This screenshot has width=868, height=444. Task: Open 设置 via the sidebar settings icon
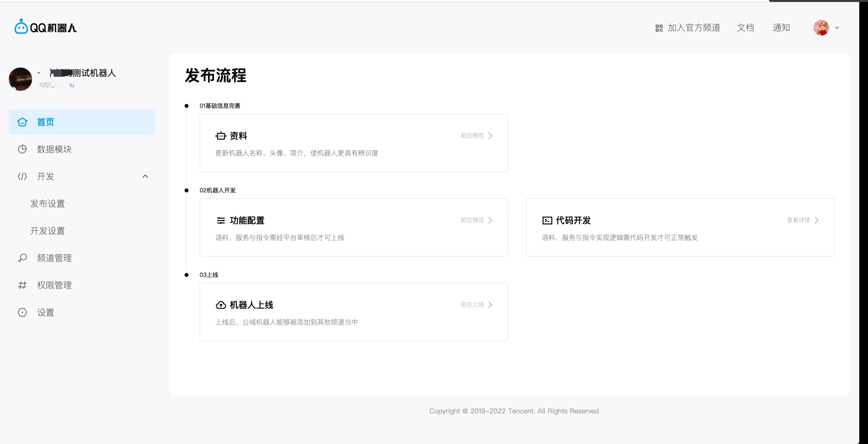(x=22, y=312)
